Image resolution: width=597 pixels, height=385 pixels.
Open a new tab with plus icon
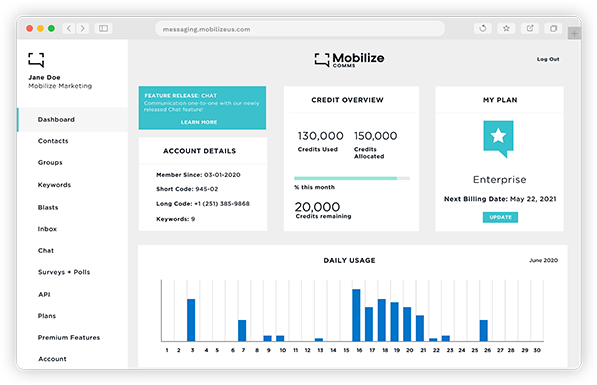point(574,34)
